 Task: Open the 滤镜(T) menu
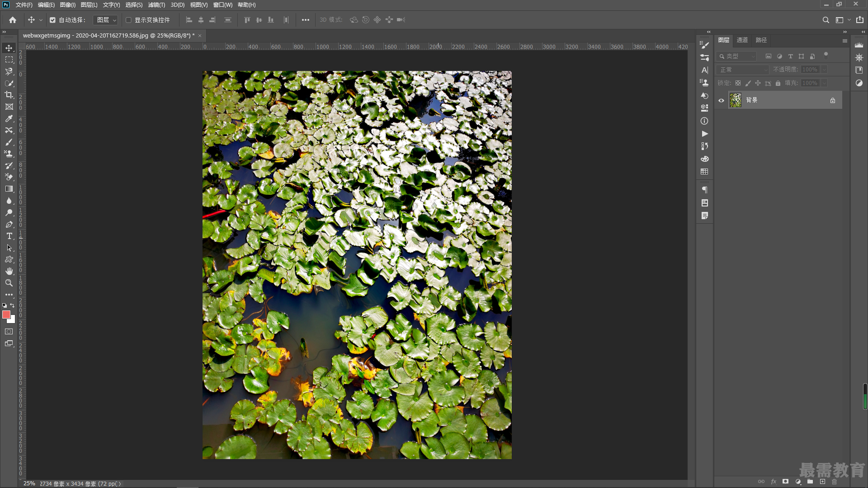(x=156, y=5)
